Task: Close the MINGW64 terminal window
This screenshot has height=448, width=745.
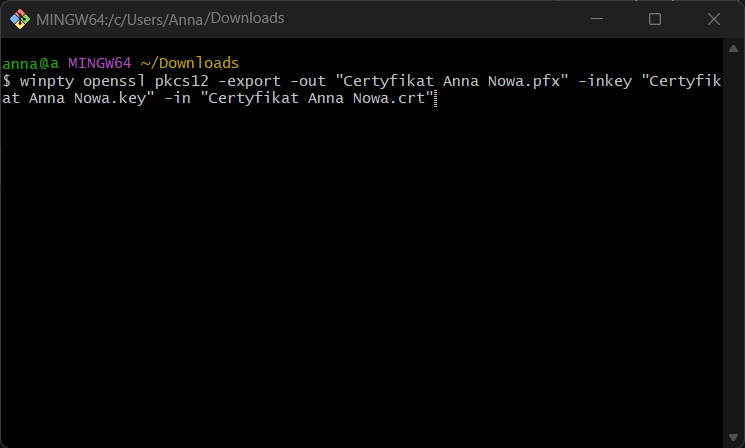Action: [712, 19]
